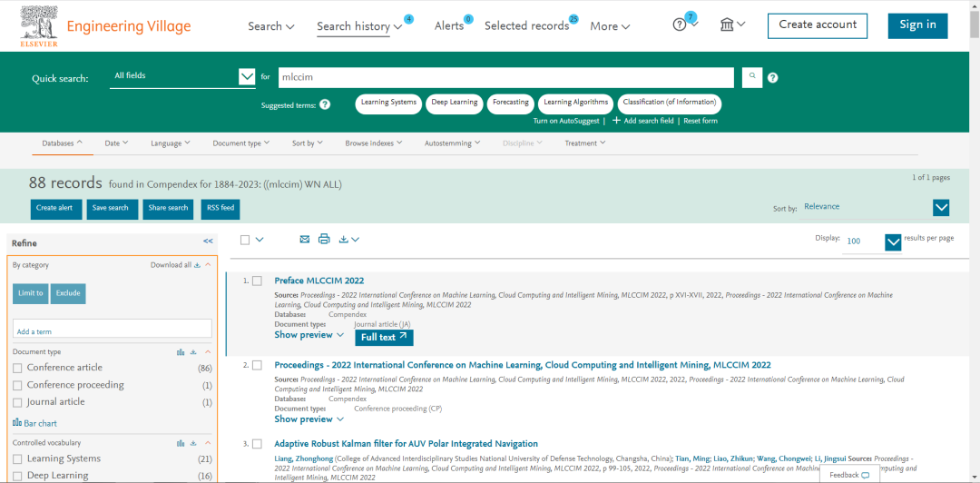
Task: Open the download options chevron beside the download icon
Action: (x=355, y=240)
